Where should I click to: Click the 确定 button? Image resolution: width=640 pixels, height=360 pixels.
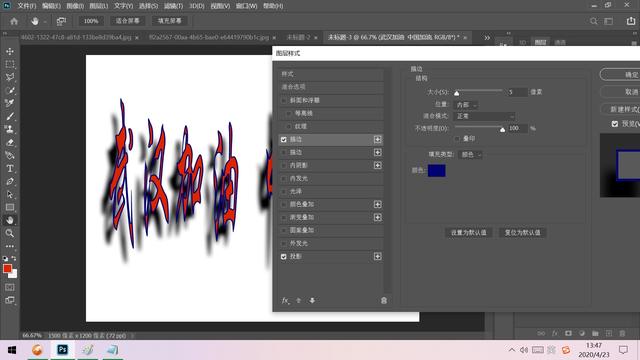click(x=620, y=75)
